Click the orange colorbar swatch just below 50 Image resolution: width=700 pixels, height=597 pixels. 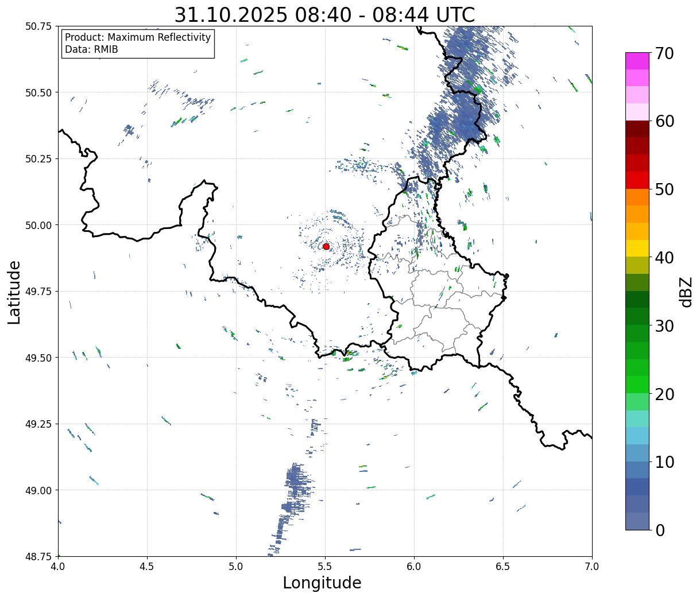click(637, 197)
